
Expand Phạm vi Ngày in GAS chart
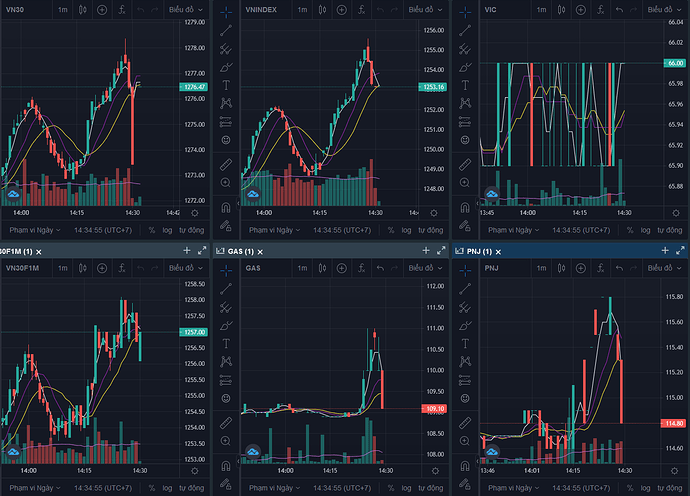274,488
